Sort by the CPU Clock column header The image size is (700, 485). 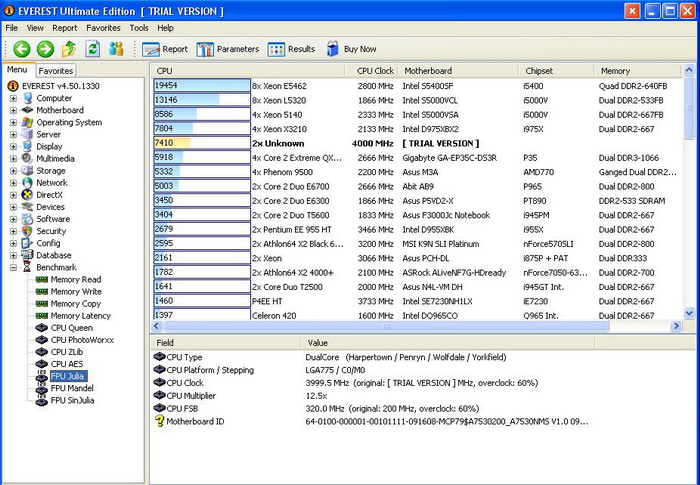tap(371, 71)
